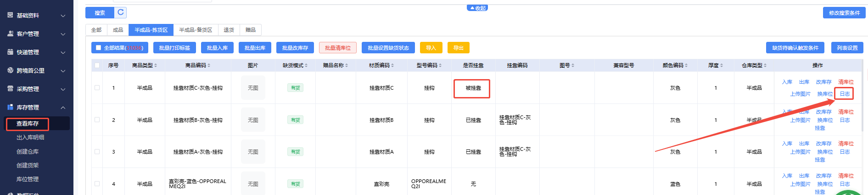Click the 采购管理 sidebar icon

10,89
